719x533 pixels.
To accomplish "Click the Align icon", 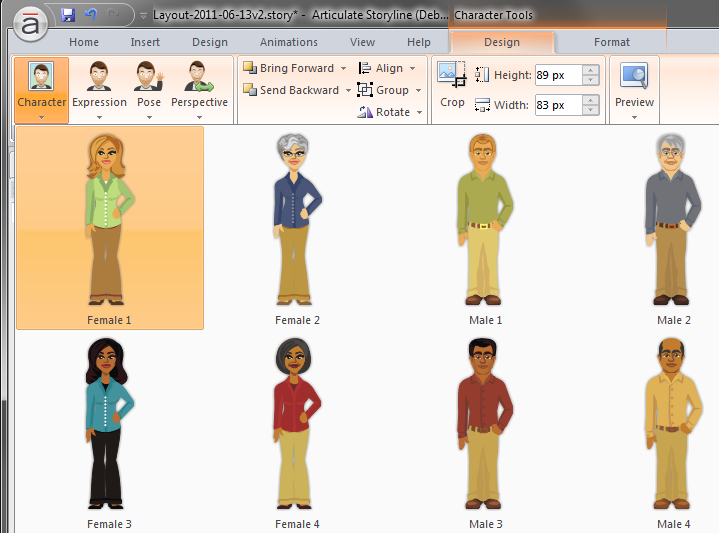I will pyautogui.click(x=365, y=68).
